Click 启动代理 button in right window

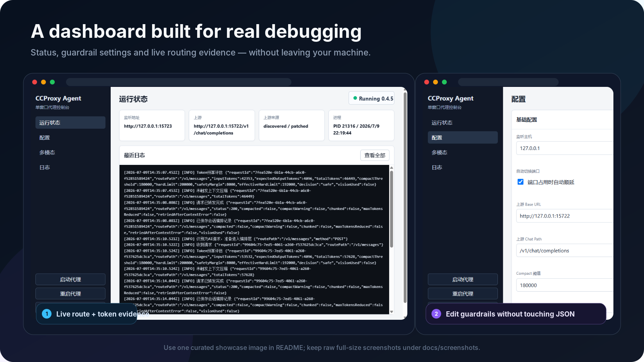[x=462, y=280]
